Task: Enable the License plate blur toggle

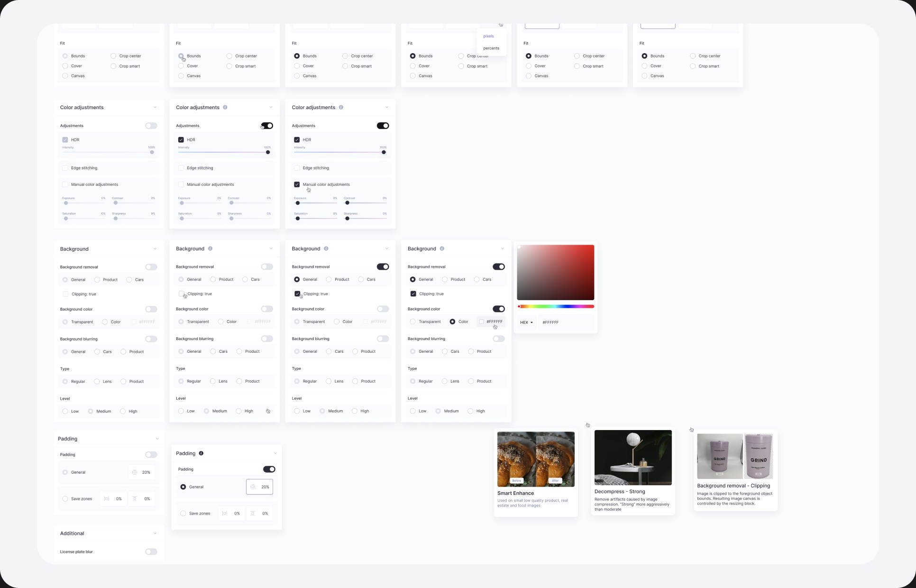Action: tap(151, 552)
